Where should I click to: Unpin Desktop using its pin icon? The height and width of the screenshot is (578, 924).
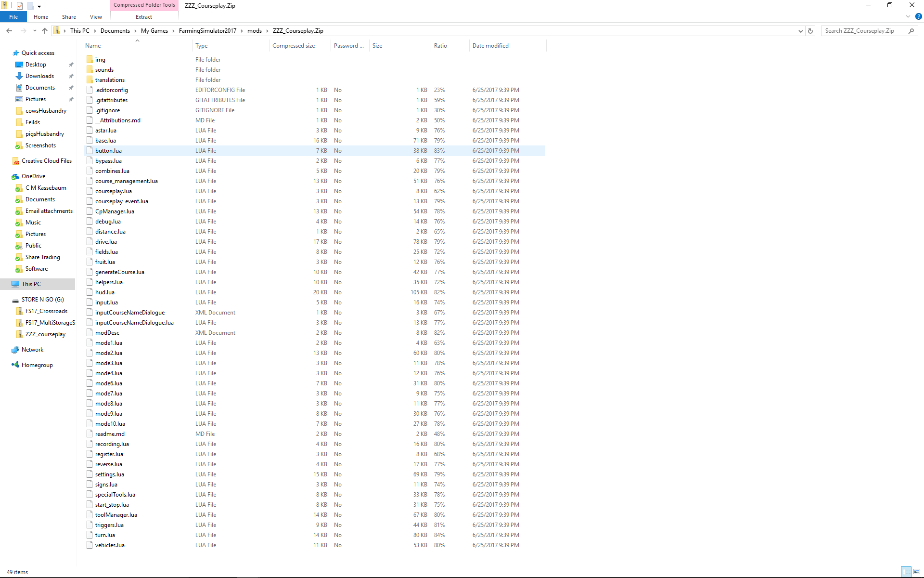click(71, 64)
